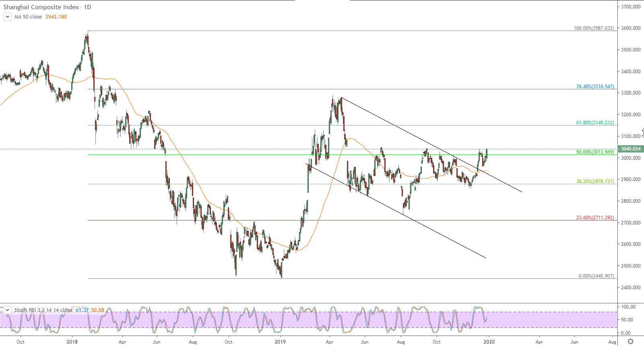
Task: Open chart settings gear icon
Action: pyautogui.click(x=631, y=342)
